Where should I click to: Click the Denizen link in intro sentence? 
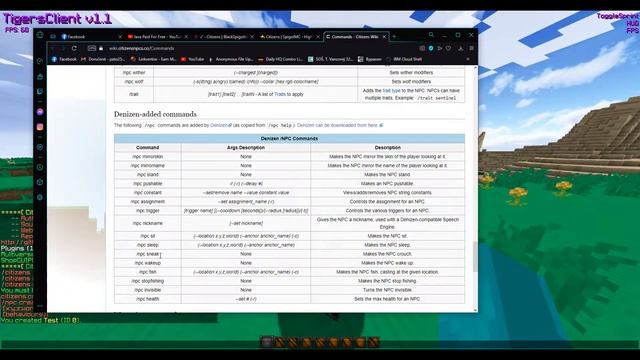point(220,125)
